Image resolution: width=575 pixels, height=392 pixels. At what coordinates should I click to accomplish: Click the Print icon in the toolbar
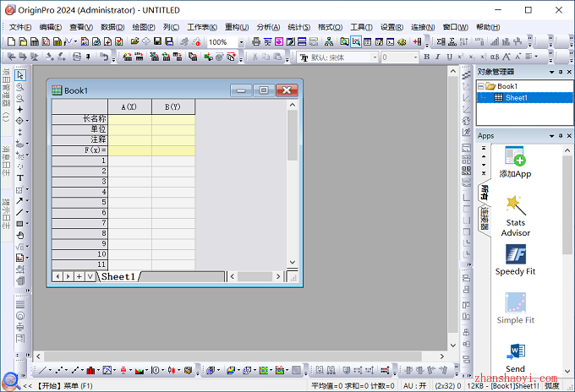pos(256,41)
